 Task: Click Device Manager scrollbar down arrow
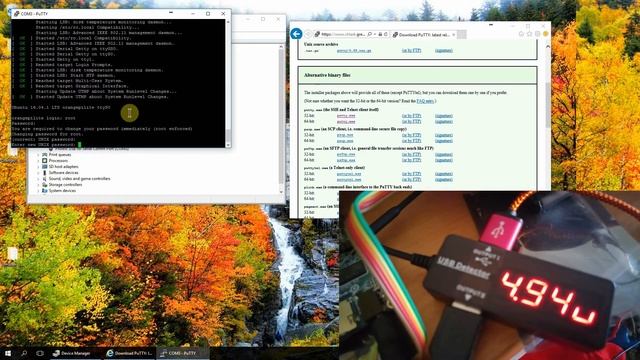pyautogui.click(x=281, y=192)
